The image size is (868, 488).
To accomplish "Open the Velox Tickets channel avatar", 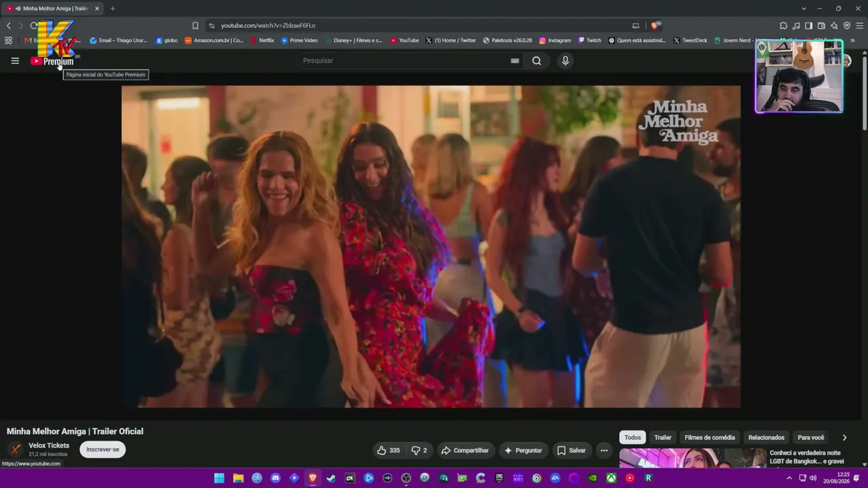I will pyautogui.click(x=16, y=449).
